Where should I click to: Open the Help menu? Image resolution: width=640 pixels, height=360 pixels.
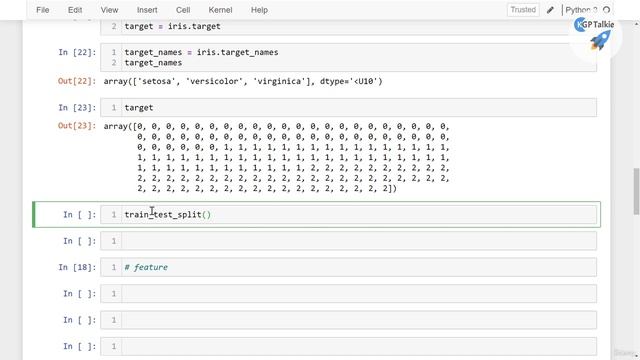(259, 10)
